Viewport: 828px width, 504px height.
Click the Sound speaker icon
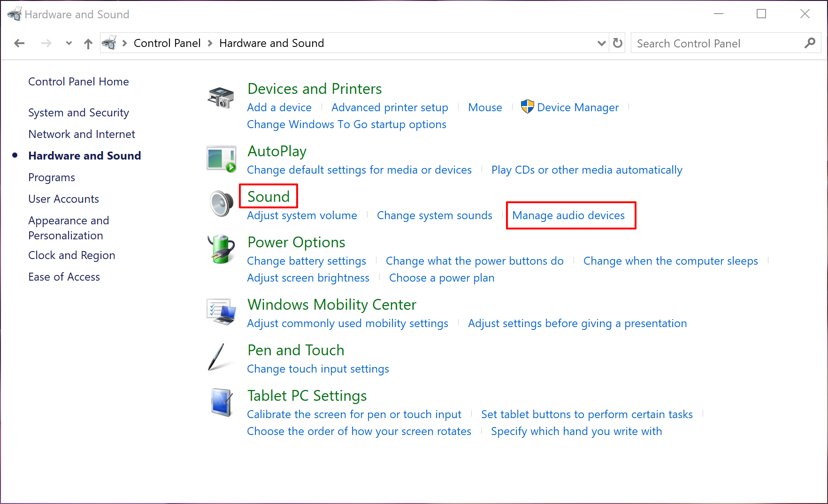point(221,204)
